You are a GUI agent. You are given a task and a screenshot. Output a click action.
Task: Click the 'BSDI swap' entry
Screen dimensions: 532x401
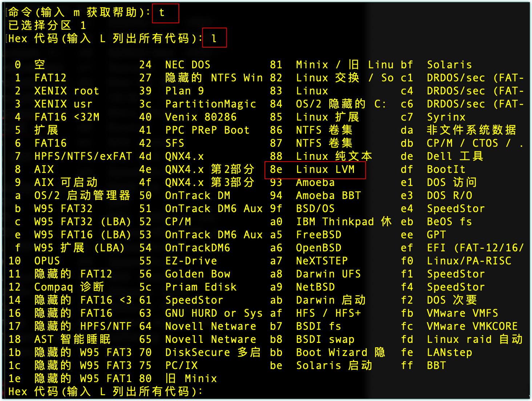pyautogui.click(x=325, y=339)
